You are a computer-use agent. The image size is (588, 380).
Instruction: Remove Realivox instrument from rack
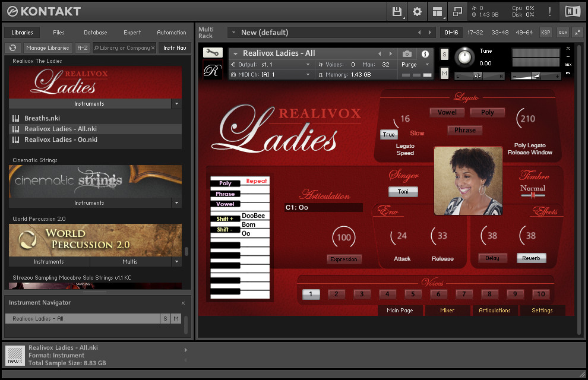click(568, 48)
